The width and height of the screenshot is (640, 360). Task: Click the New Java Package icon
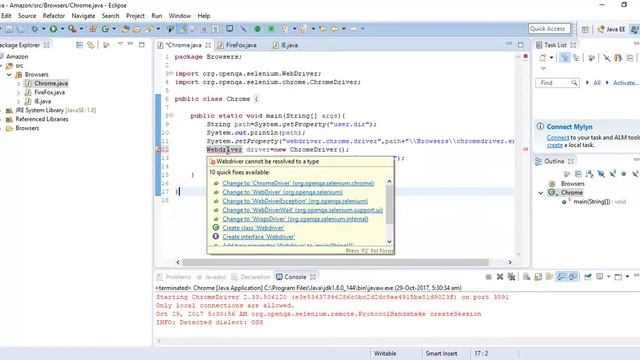[93, 29]
